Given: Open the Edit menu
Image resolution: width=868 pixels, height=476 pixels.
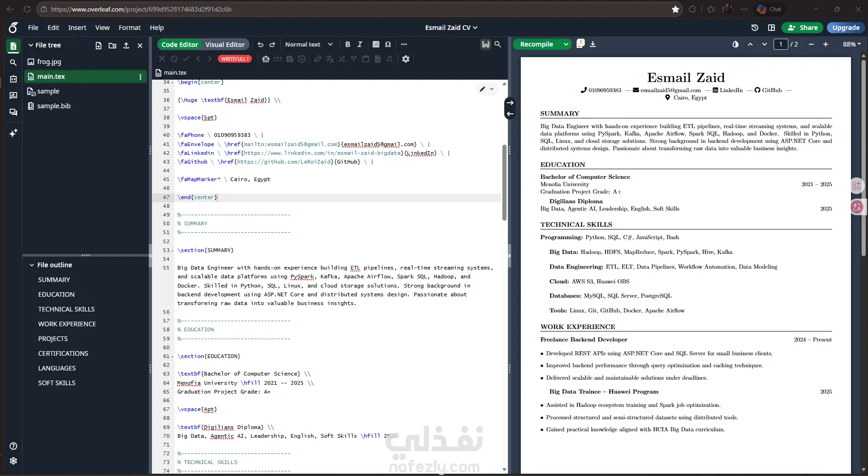Looking at the screenshot, I should pyautogui.click(x=53, y=28).
